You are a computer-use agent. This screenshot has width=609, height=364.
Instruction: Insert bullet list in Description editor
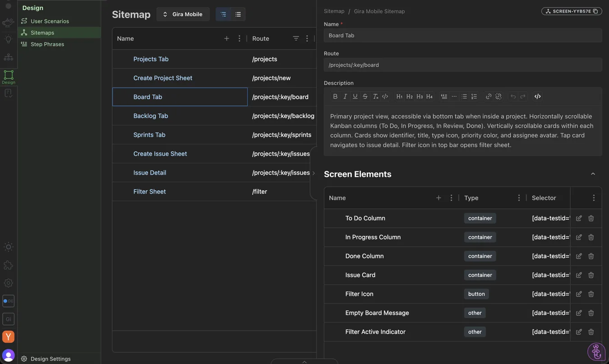tap(464, 97)
